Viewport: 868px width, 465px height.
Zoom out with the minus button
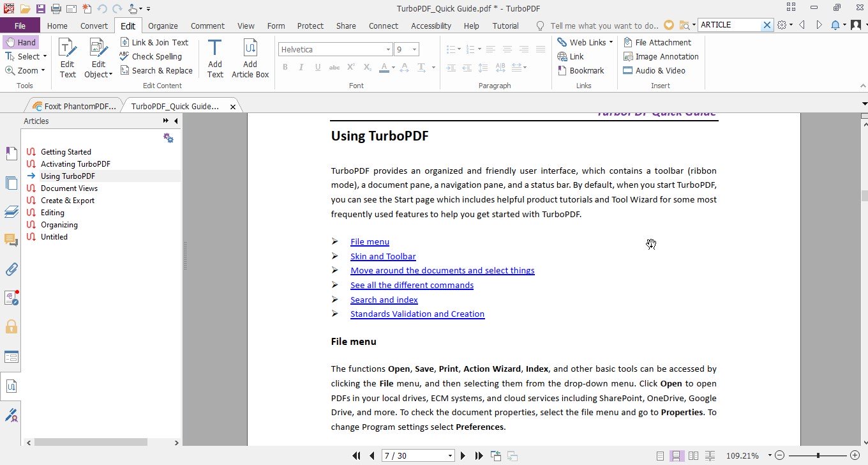[780, 455]
